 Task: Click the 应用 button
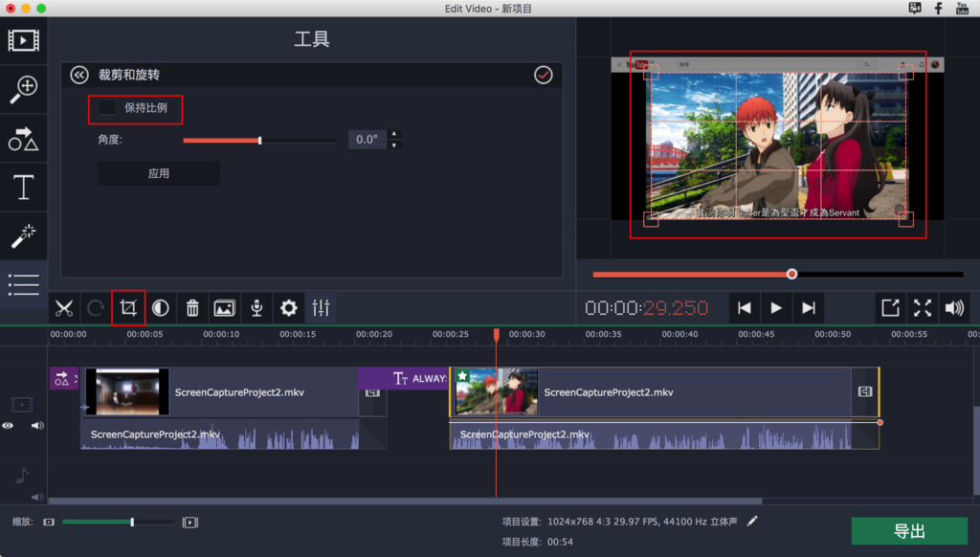159,173
